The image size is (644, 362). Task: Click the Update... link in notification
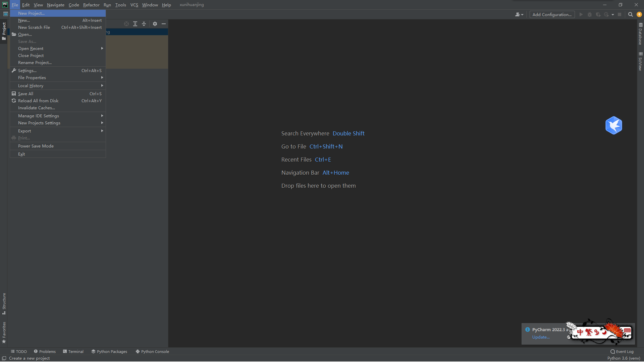pos(541,337)
